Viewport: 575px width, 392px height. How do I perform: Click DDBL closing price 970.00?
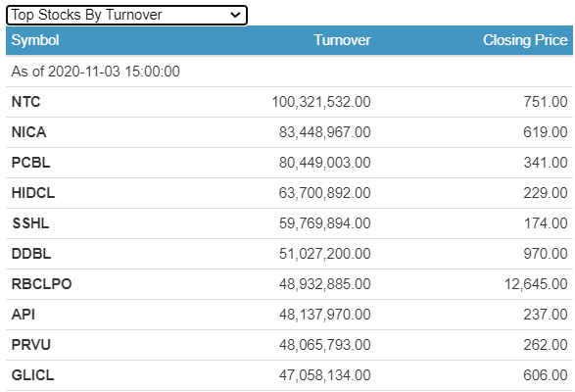click(546, 254)
